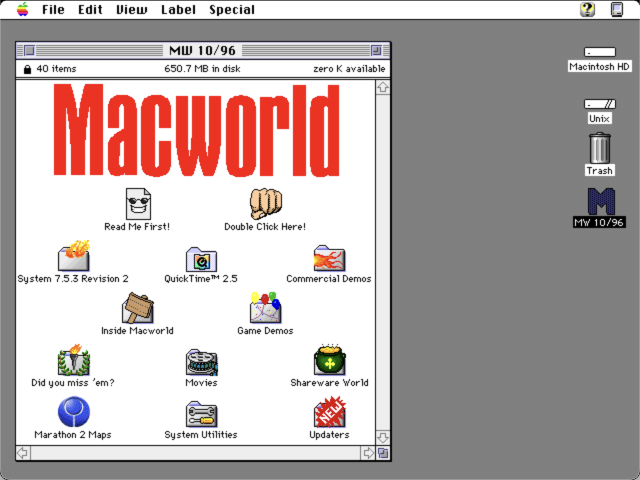Click the 'Commercial Demos' label text
Image resolution: width=640 pixels, height=480 pixels.
tap(329, 278)
